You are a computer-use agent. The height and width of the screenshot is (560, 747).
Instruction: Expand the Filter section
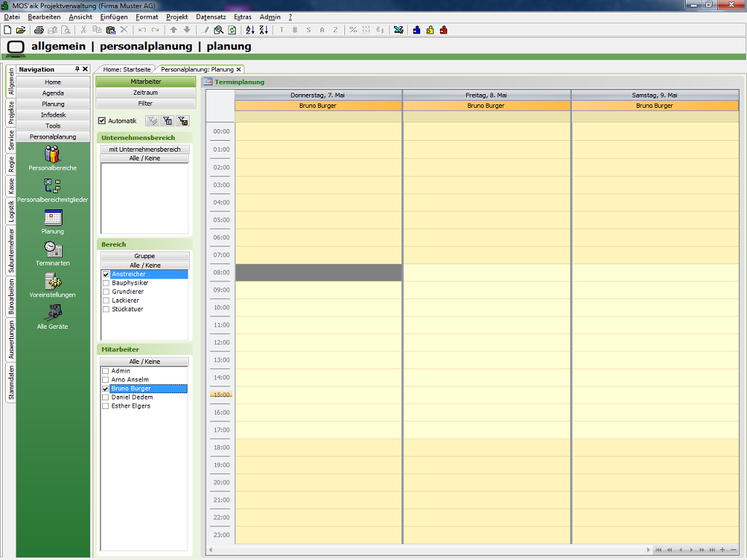pos(145,104)
